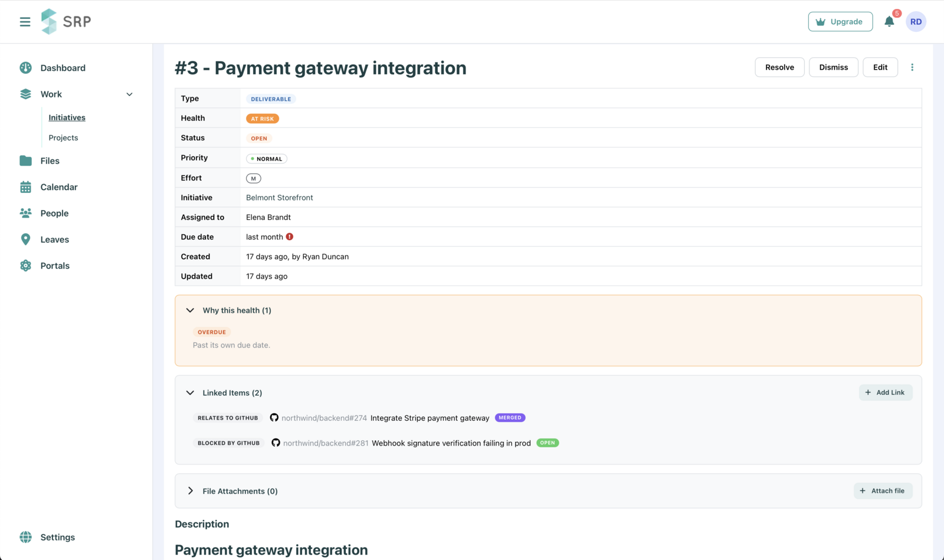This screenshot has height=560, width=944.
Task: Click the Work layers icon
Action: pyautogui.click(x=25, y=94)
